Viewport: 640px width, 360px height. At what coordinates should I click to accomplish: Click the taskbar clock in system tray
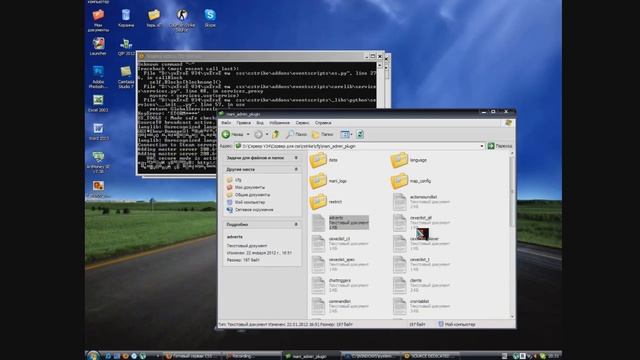tap(553, 356)
